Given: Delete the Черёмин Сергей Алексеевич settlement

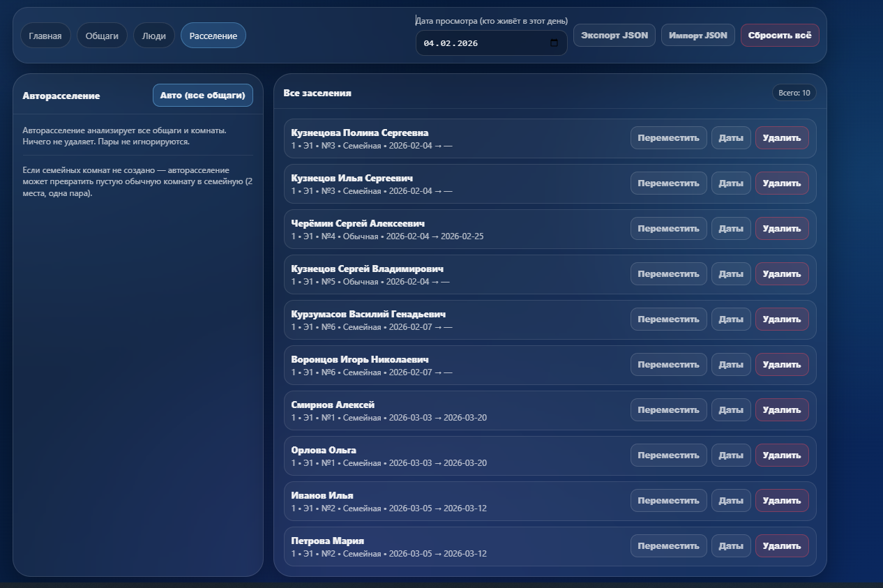Looking at the screenshot, I should coord(782,229).
